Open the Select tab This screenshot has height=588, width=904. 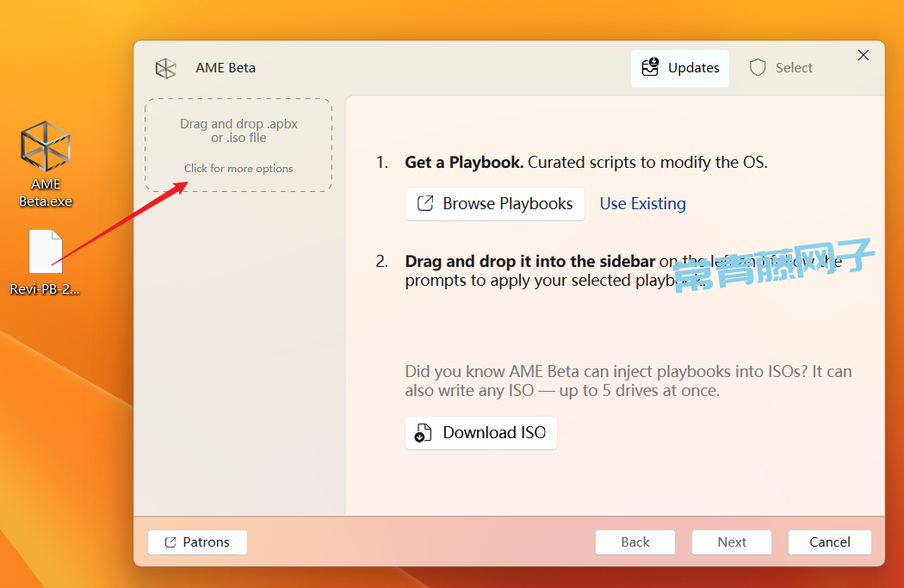point(781,68)
